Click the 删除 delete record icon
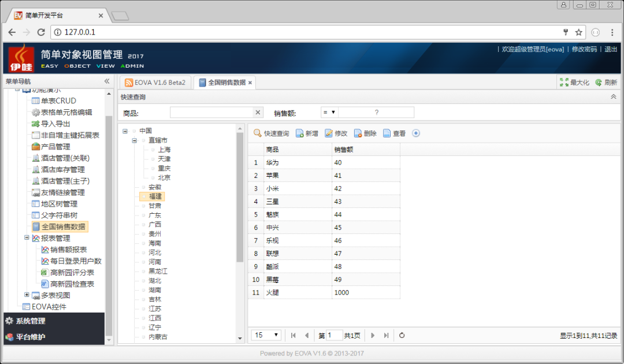This screenshot has width=624, height=364. tap(358, 133)
